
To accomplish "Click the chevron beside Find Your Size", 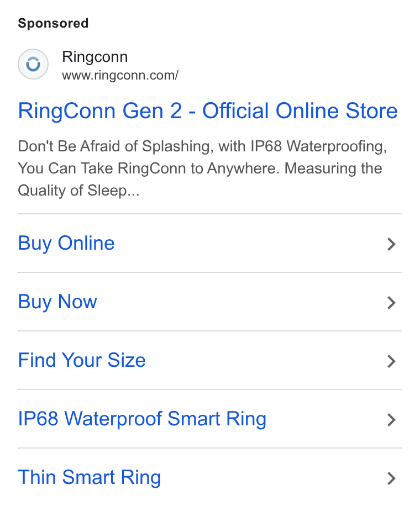I will coord(391,361).
